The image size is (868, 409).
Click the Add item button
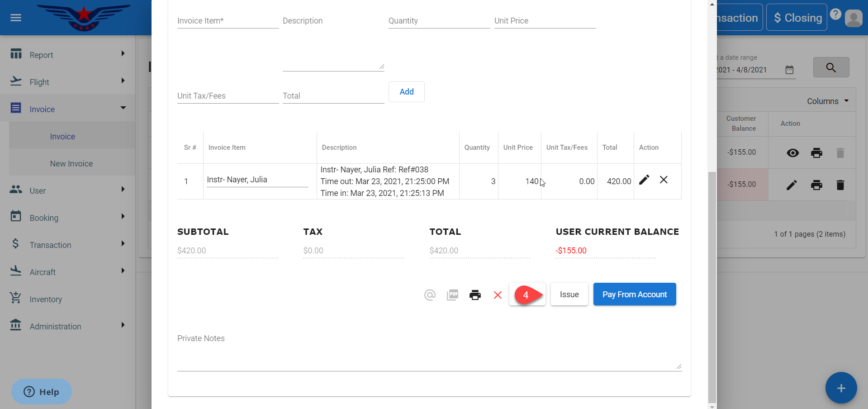(x=406, y=92)
